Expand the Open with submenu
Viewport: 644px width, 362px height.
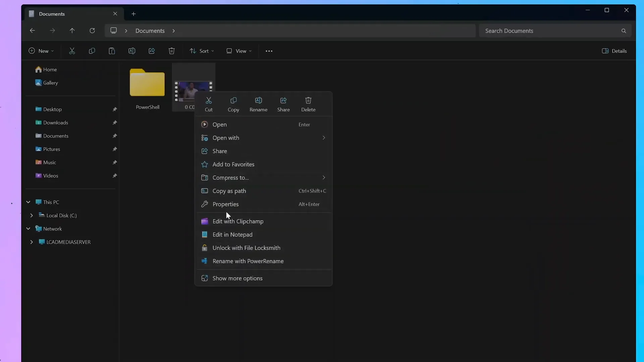(263, 138)
